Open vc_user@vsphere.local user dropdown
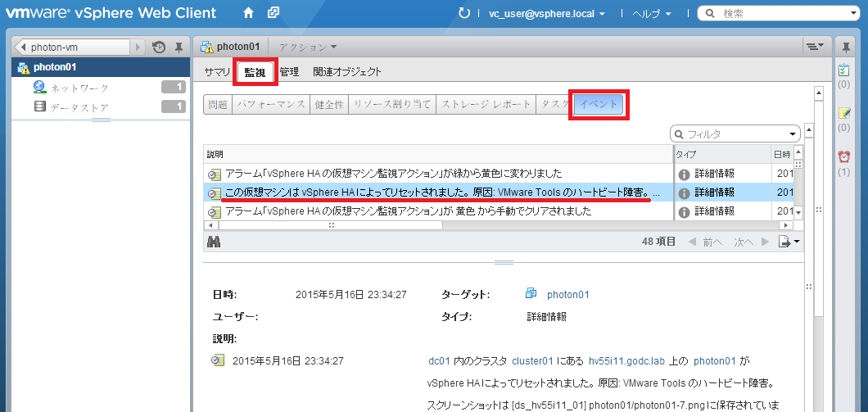 click(548, 13)
